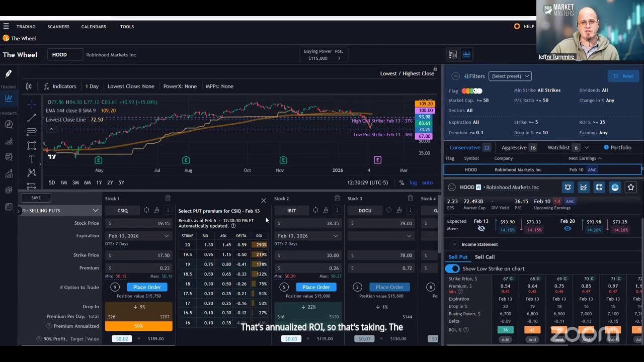Switch to the blue chart view icon
644x362 pixels.
pos(466,54)
